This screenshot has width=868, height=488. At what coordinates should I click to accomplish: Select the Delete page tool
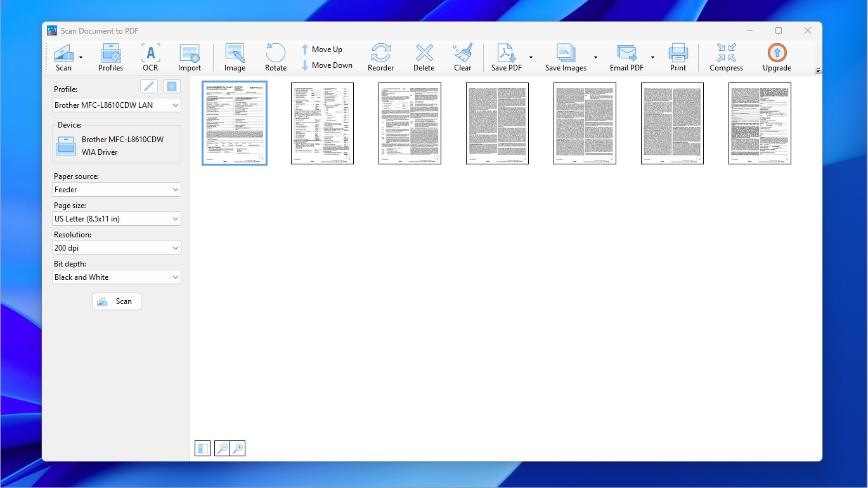point(423,56)
